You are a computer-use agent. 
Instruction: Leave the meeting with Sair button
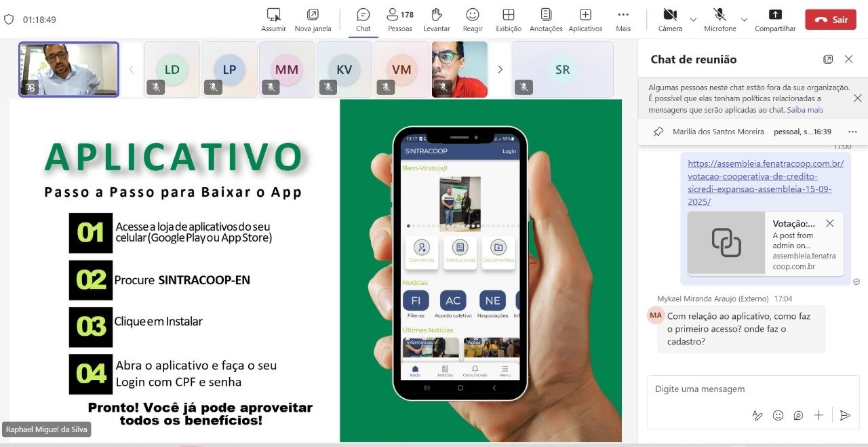point(831,20)
